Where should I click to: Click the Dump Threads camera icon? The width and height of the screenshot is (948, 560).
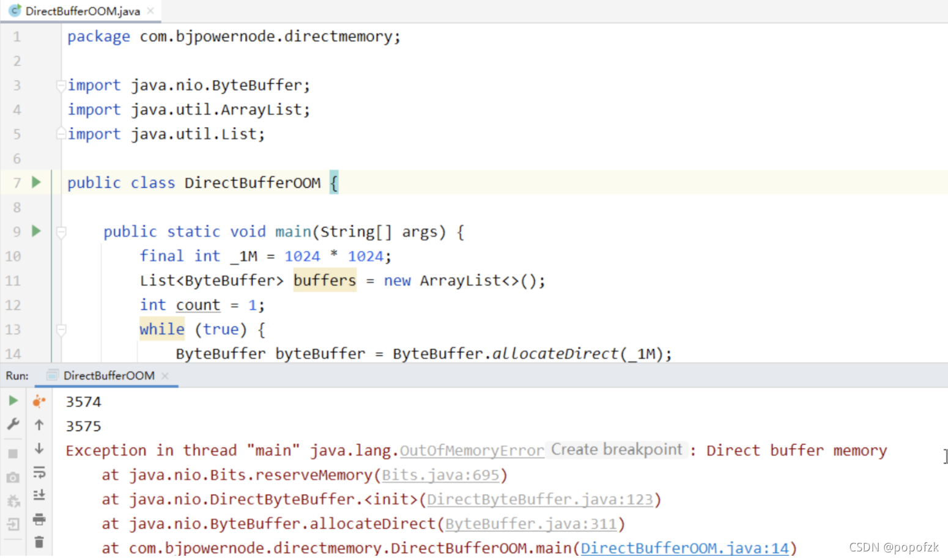pyautogui.click(x=13, y=477)
